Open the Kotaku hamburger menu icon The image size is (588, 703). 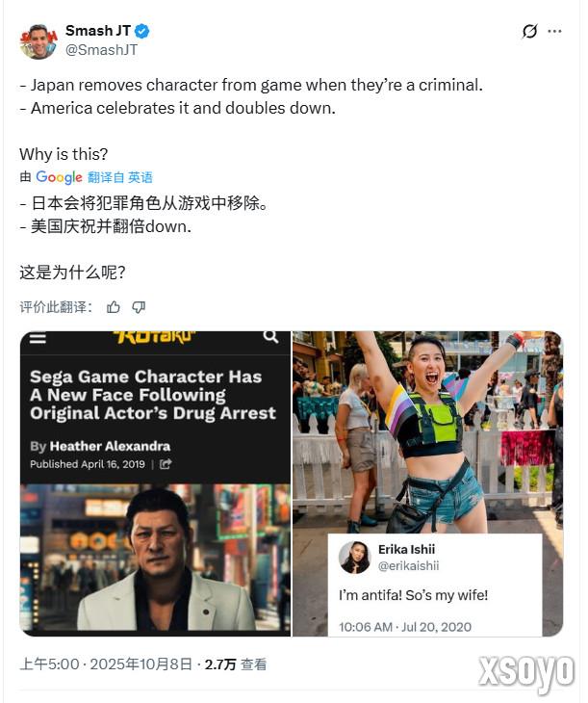[x=38, y=338]
